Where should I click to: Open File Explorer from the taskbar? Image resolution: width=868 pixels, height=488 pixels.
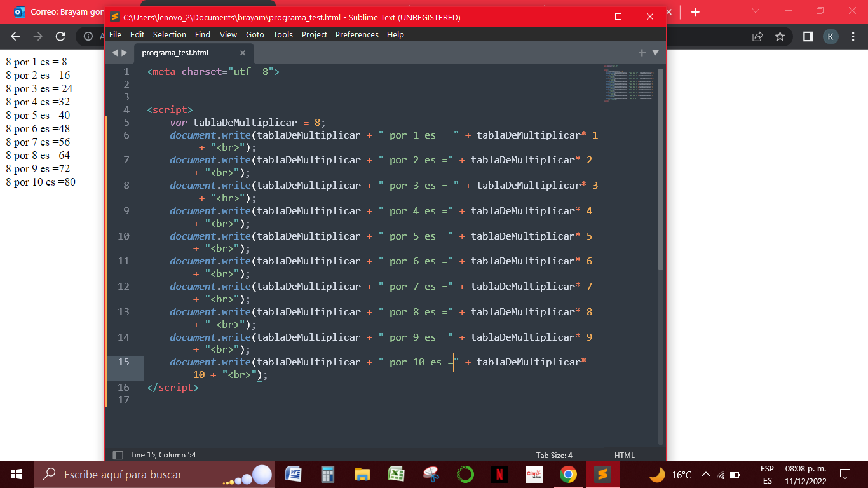point(362,475)
